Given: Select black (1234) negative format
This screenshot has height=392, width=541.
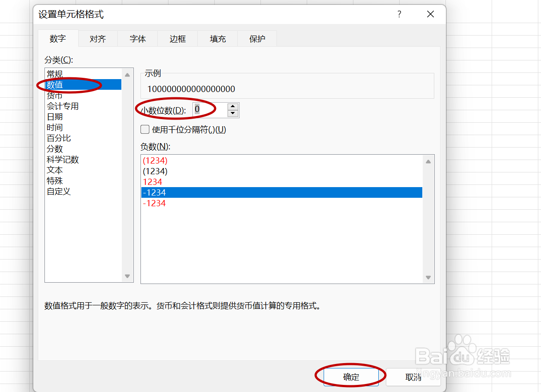Looking at the screenshot, I should tap(281, 171).
